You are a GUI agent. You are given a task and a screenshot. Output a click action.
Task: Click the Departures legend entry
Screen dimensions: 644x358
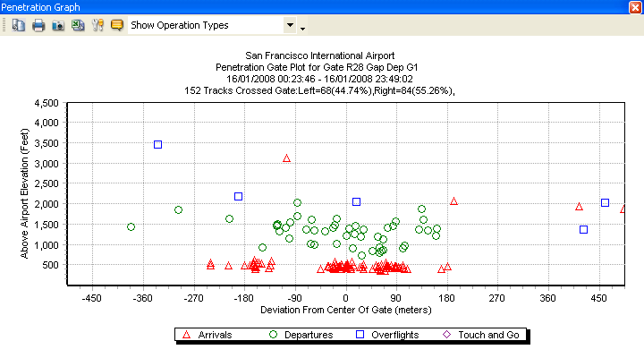(x=301, y=335)
